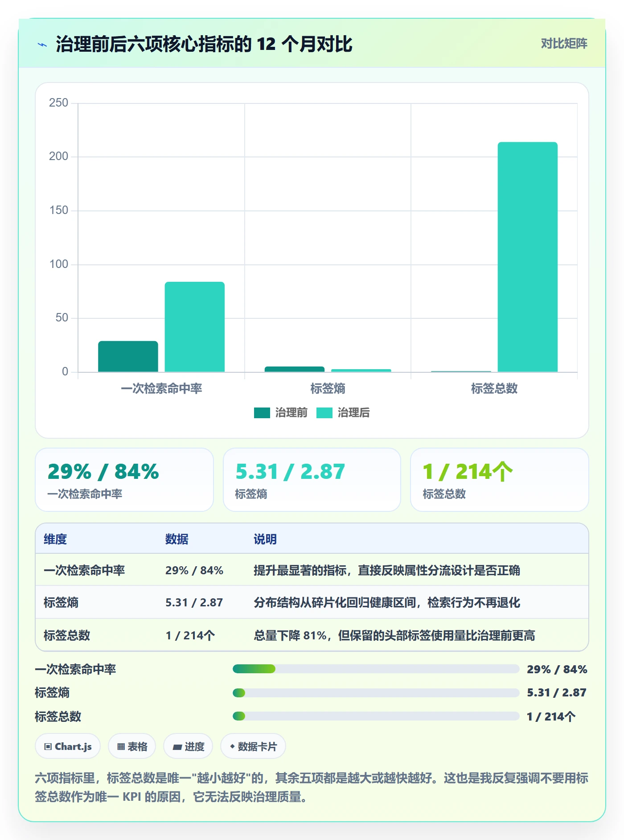Click the 对比矩阵 label in header

(x=564, y=44)
